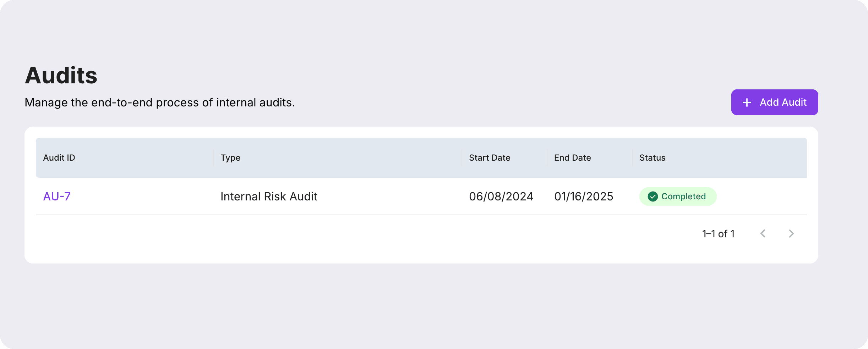Click the plus icon in Add Audit
This screenshot has height=349, width=868.
tap(747, 103)
